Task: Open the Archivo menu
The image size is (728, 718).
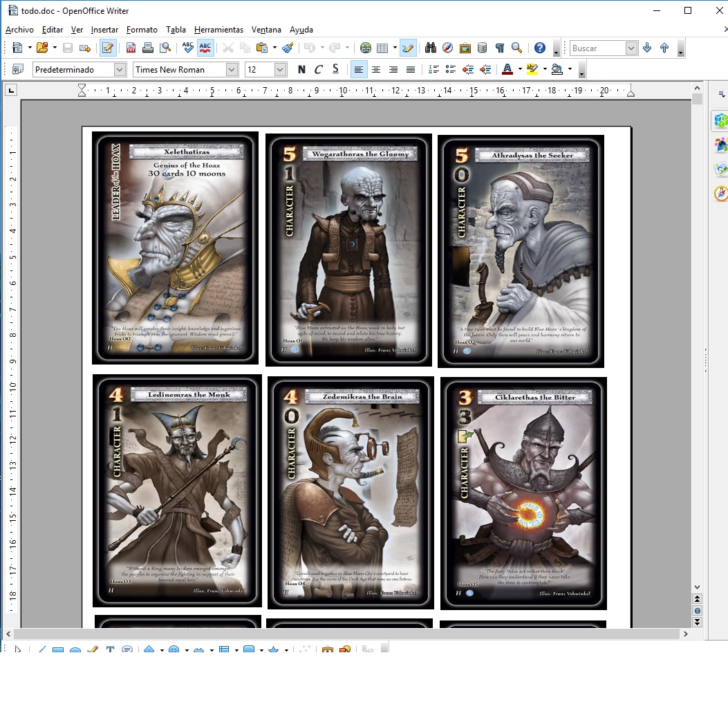Action: coord(19,30)
